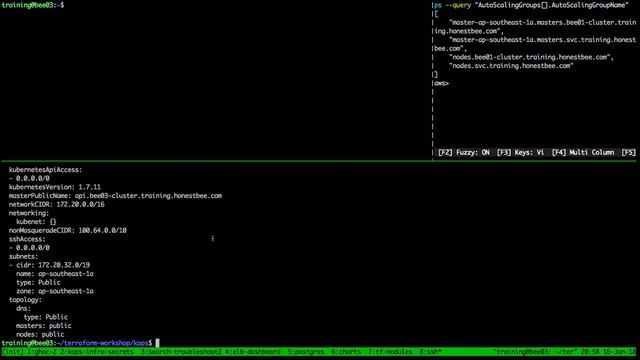Open tmux window 4:elb-dashboard
This screenshot has width=640, height=360.
(x=253, y=352)
